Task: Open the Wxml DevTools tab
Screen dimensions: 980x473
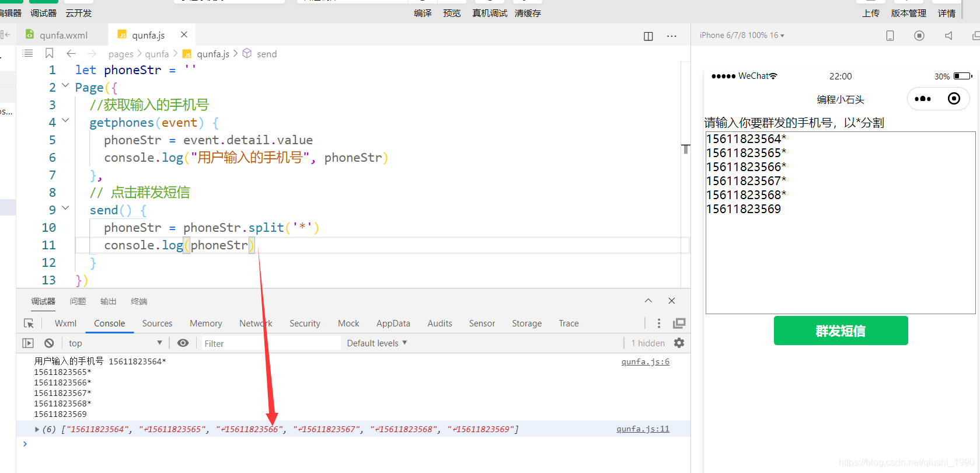Action: 65,323
